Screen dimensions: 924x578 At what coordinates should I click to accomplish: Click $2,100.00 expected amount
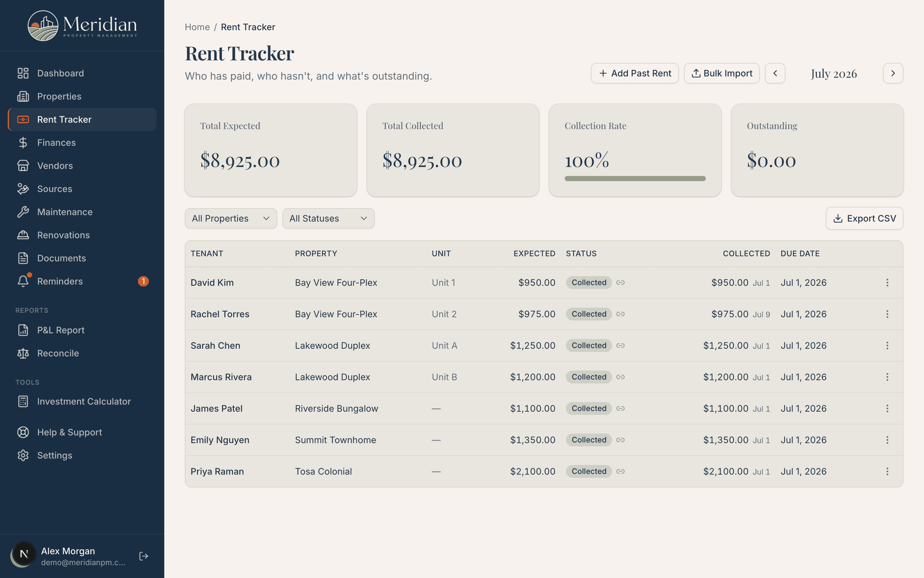pos(533,471)
